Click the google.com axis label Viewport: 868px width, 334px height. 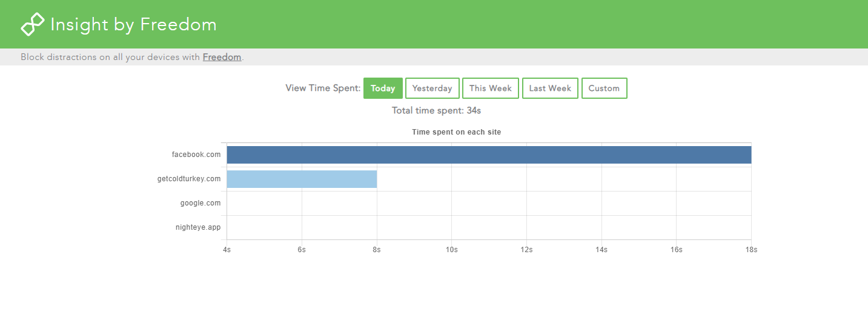pos(200,203)
